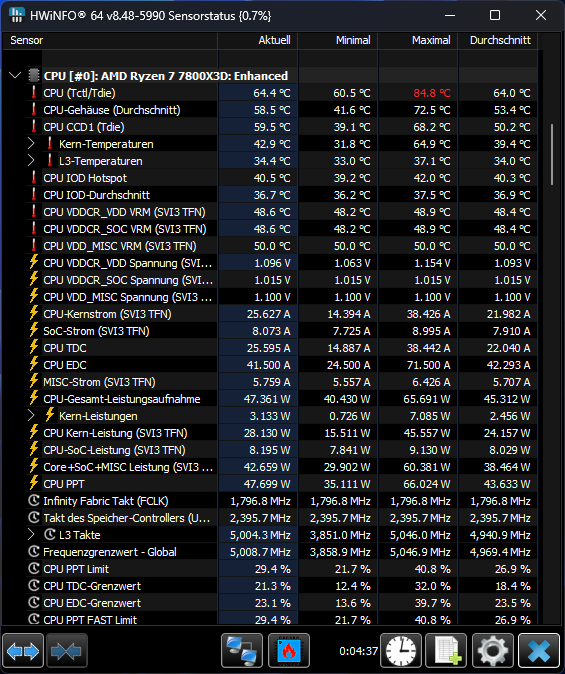
Task: Click clock icon of Infinity Fabric Takt
Action: click(x=34, y=500)
